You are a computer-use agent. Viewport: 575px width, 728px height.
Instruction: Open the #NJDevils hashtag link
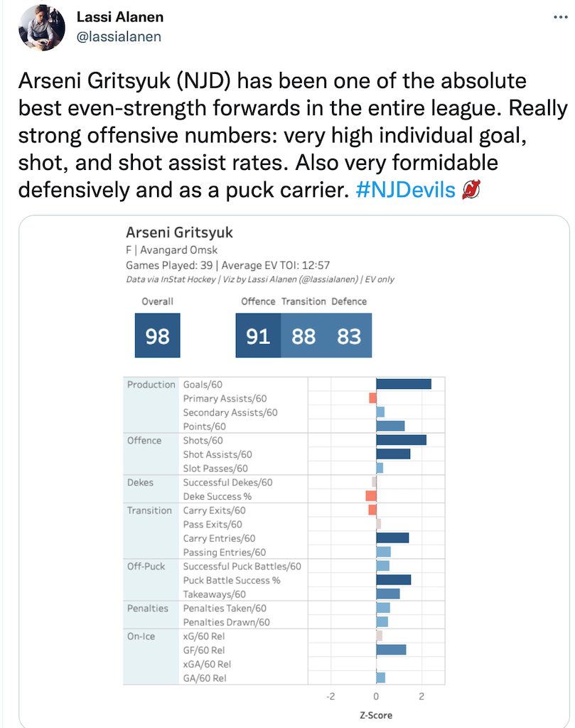point(406,190)
